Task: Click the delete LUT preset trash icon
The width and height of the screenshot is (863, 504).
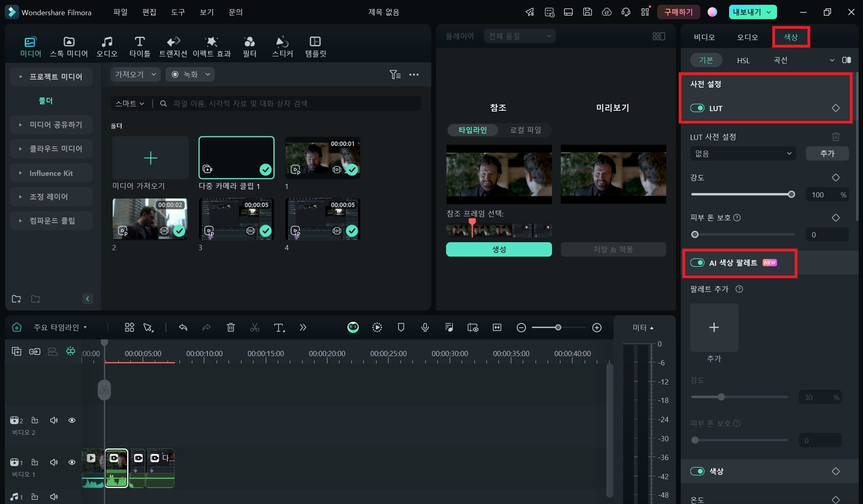Action: point(836,137)
